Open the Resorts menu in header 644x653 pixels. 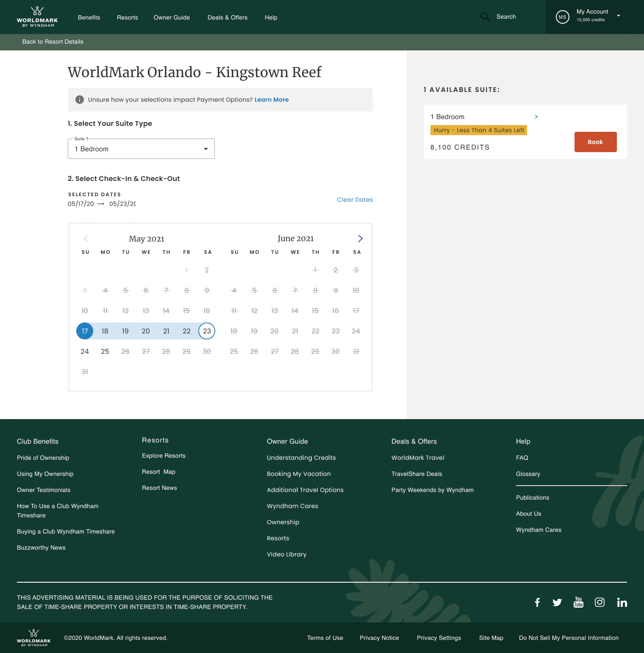tap(128, 17)
